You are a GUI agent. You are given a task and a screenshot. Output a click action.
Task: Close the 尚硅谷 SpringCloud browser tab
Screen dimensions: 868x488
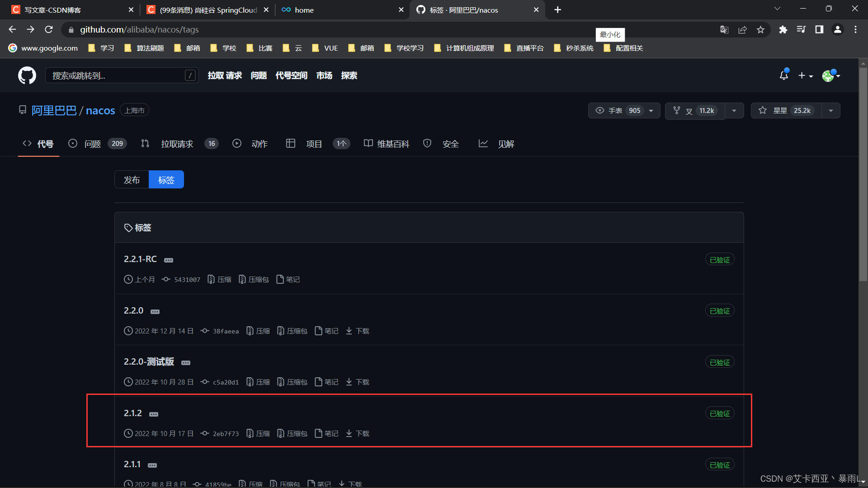coord(266,9)
